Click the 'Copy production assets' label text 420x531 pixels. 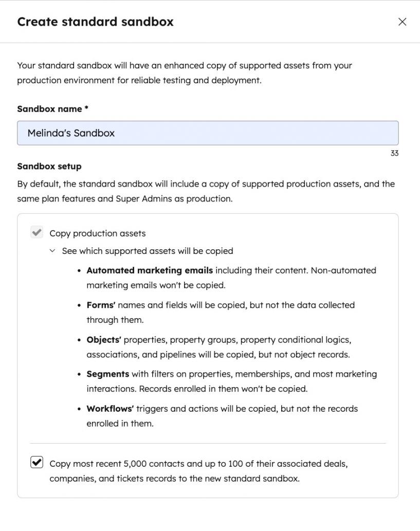point(98,233)
